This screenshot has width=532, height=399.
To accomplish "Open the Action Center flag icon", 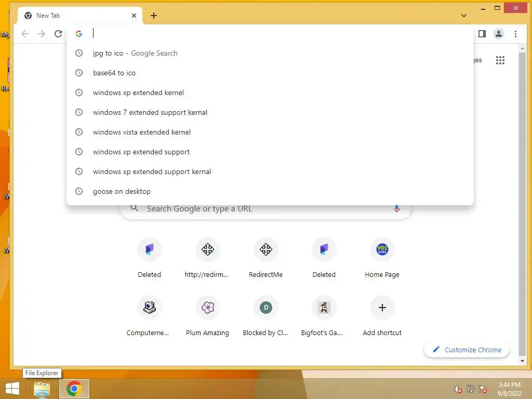I will click(483, 389).
